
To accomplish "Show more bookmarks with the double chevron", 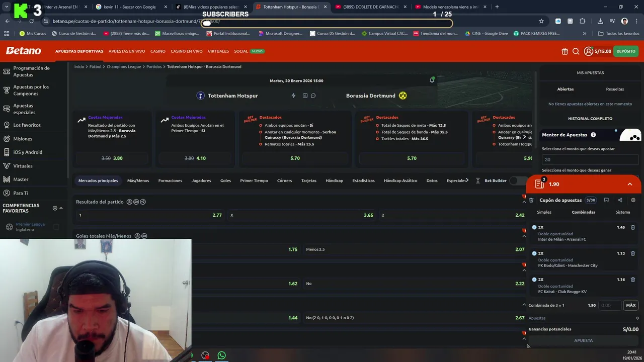I will click(584, 34).
